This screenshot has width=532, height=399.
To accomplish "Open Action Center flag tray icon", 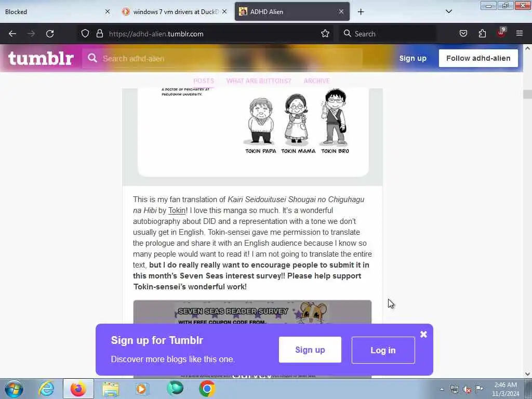I will [479, 389].
